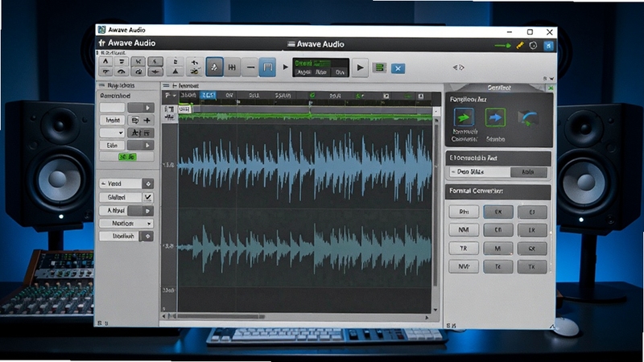Image resolution: width=644 pixels, height=362 pixels.
Task: Click the green circle marker icon in timeline ruler
Action: [312, 96]
